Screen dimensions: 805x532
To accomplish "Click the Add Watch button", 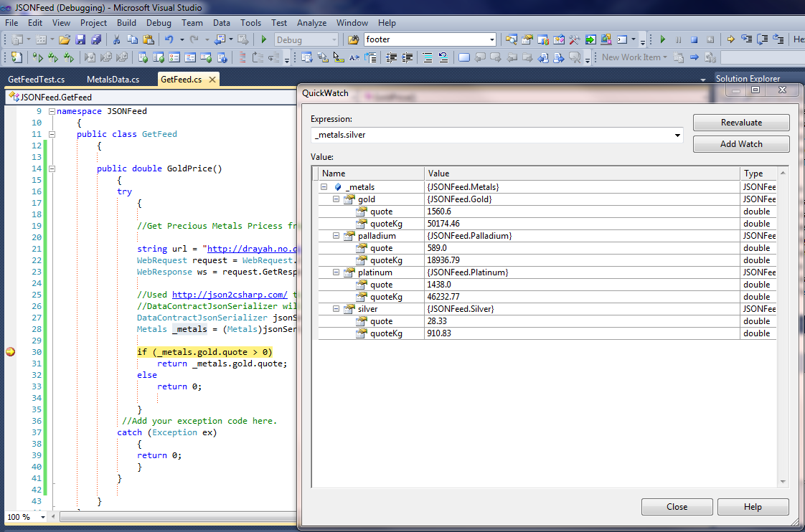I will [741, 144].
